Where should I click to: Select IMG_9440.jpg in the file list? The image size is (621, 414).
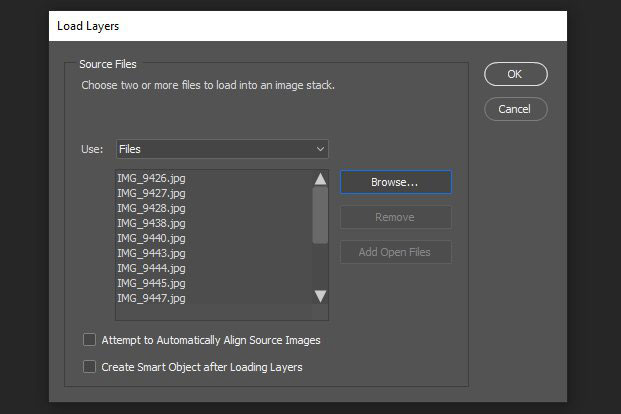[x=151, y=238]
